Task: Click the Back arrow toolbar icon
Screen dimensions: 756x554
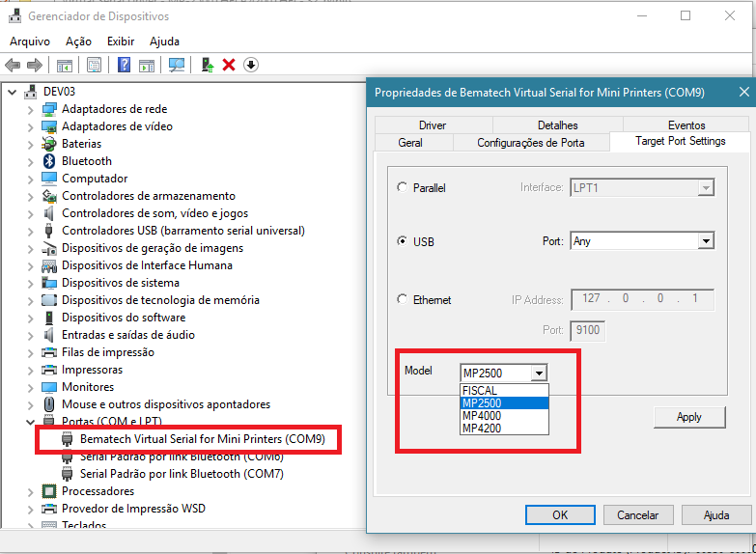Action: (13, 65)
